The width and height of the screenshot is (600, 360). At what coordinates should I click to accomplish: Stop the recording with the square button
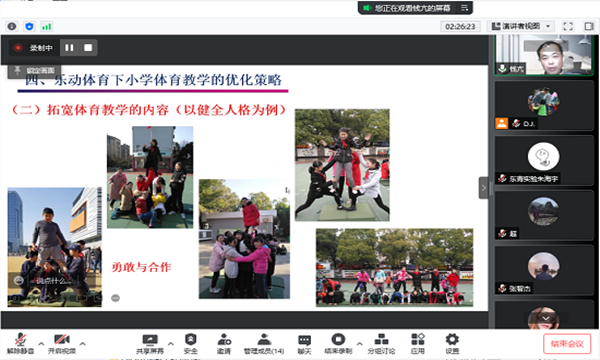click(x=88, y=47)
